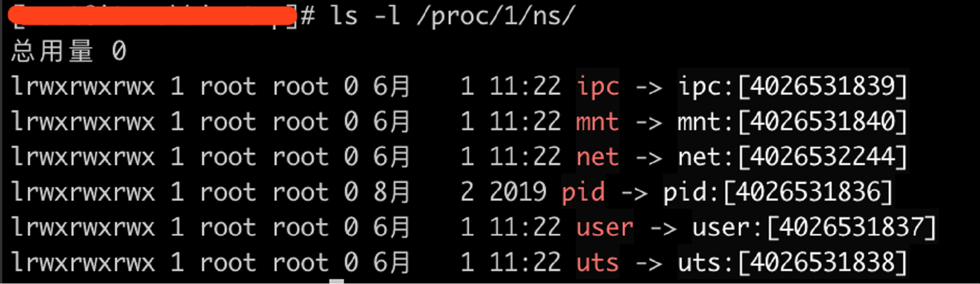Click the mnt:[4026531840] link target

click(x=792, y=122)
